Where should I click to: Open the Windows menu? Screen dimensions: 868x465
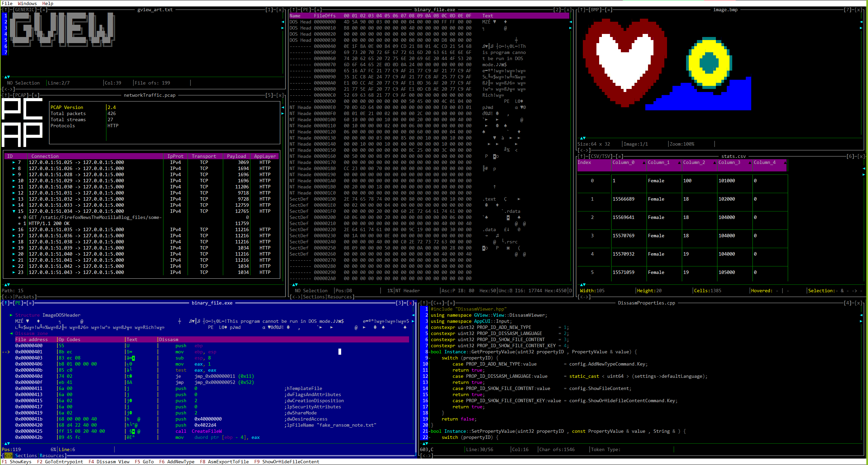pos(27,3)
